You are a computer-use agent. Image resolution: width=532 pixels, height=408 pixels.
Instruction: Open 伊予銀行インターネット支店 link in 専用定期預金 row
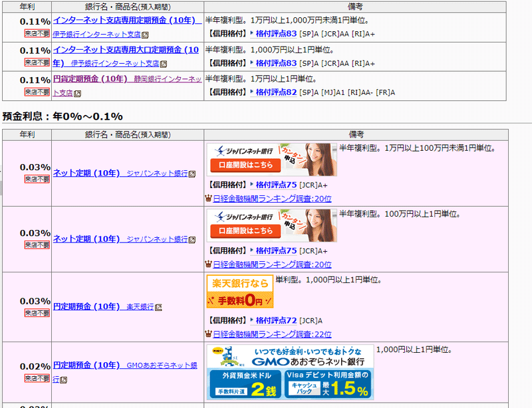pos(96,35)
